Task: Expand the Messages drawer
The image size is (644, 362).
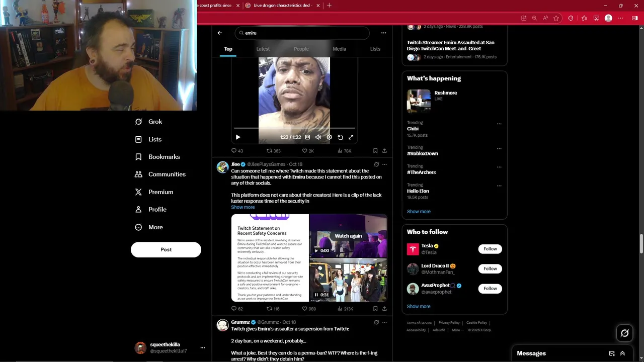Action: click(622, 353)
